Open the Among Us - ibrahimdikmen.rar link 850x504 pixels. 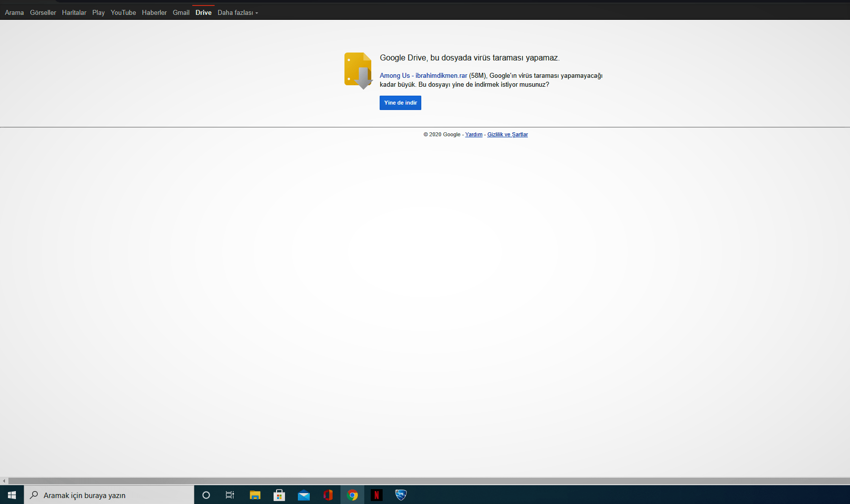click(424, 76)
